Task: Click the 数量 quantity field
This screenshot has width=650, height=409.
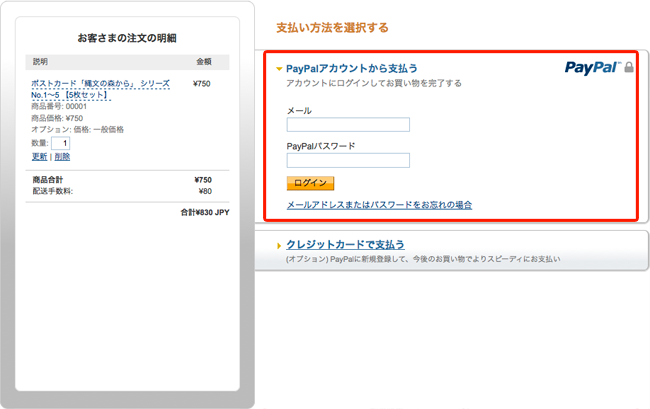Action: click(x=61, y=143)
